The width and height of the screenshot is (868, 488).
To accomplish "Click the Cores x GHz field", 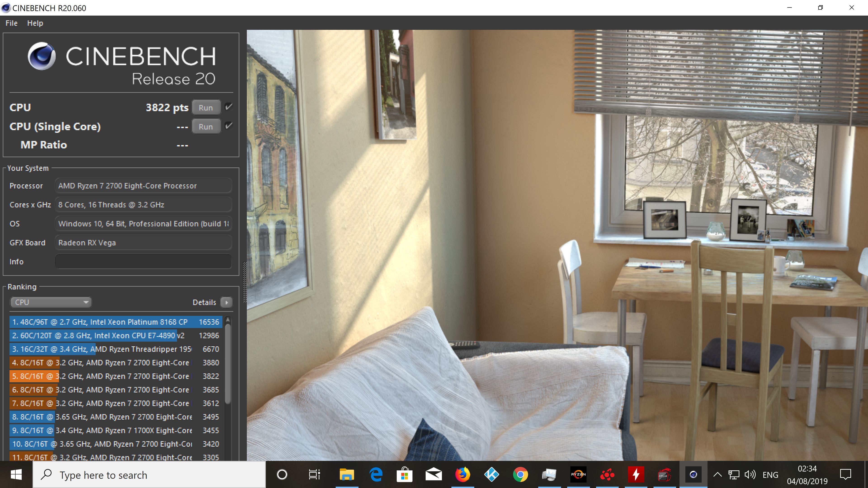I will [143, 205].
